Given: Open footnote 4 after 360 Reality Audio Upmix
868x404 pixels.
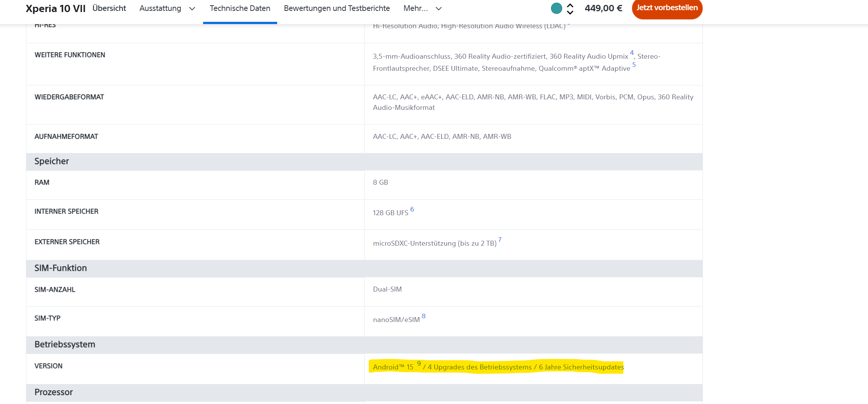Looking at the screenshot, I should pyautogui.click(x=632, y=53).
